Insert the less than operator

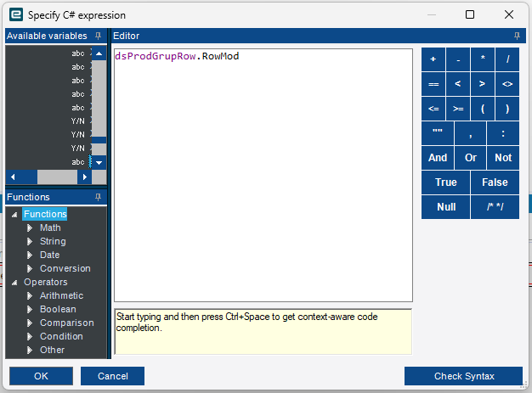458,84
